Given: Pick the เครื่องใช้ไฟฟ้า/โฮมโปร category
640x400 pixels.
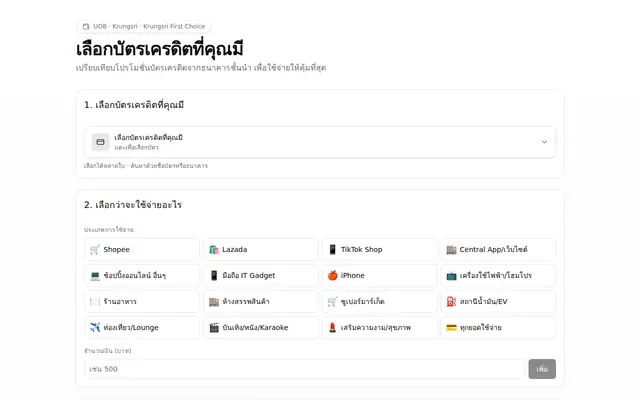Looking at the screenshot, I should (498, 276).
